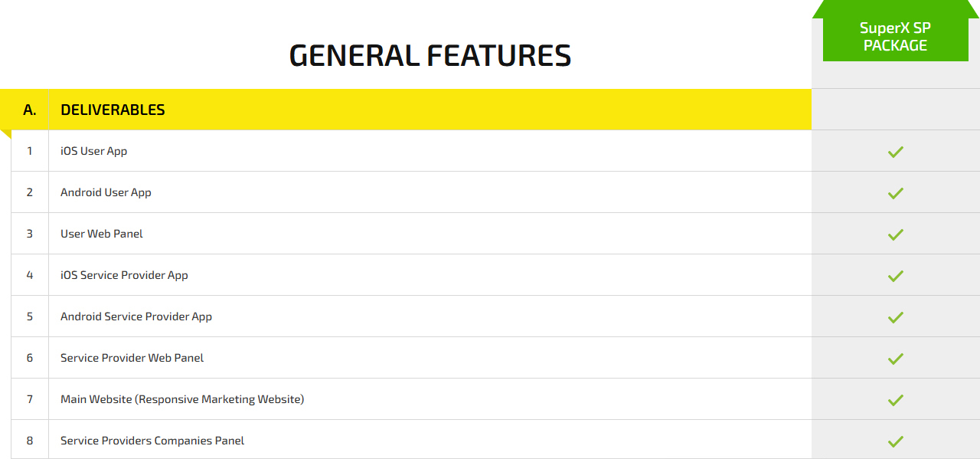Click the checkmark for iOS User App
980x459 pixels.
click(x=895, y=152)
